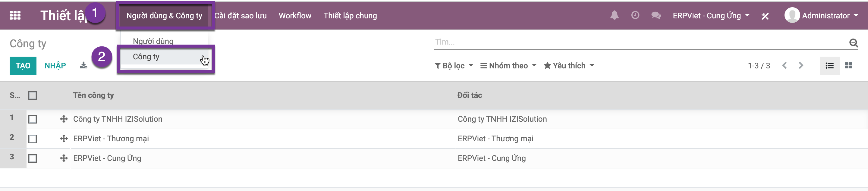The height and width of the screenshot is (191, 868).
Task: Switch to list view icon
Action: [x=830, y=66]
